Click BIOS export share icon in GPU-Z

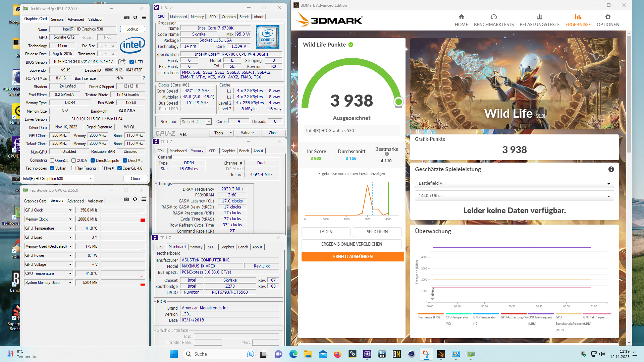tap(122, 62)
